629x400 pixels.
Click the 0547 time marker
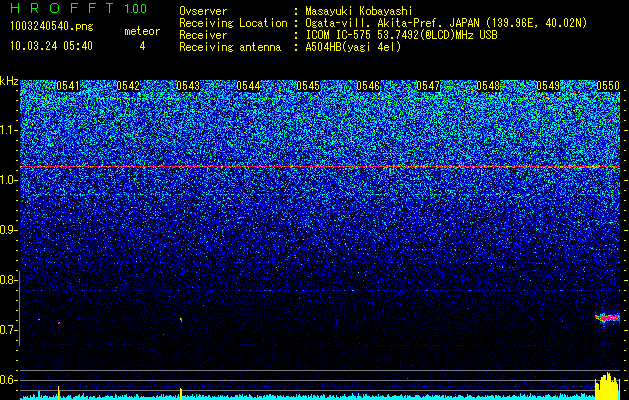pyautogui.click(x=428, y=86)
